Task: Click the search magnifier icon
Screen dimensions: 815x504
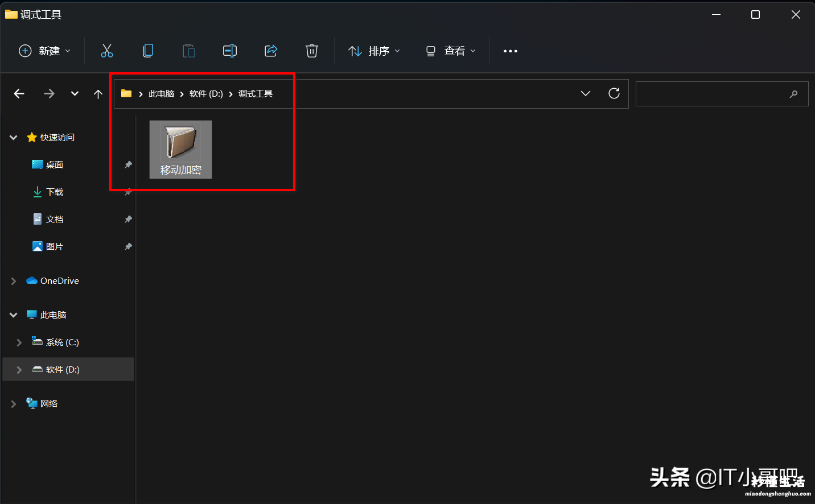Action: [794, 94]
